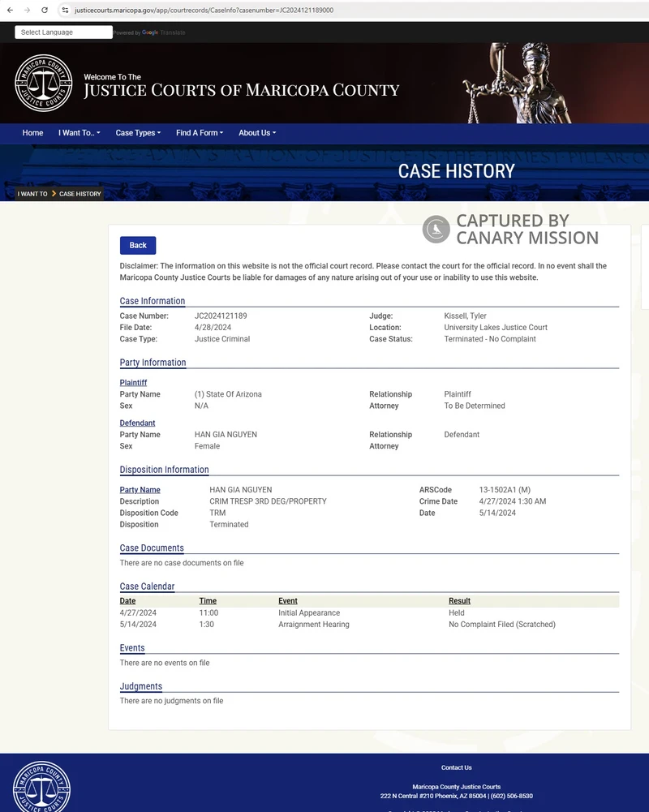Screen dimensions: 649x812
Task: Click attorney value To Be Determined
Action: coord(475,406)
